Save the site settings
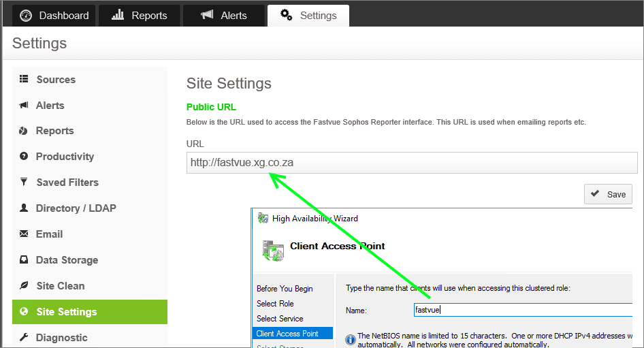Screen dimensions: 644x348 point(608,194)
